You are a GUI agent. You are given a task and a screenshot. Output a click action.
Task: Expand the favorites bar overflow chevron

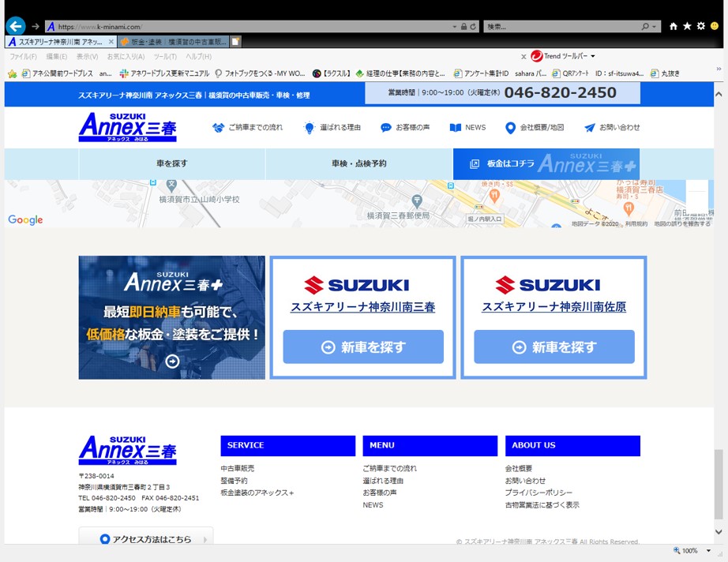click(x=719, y=69)
